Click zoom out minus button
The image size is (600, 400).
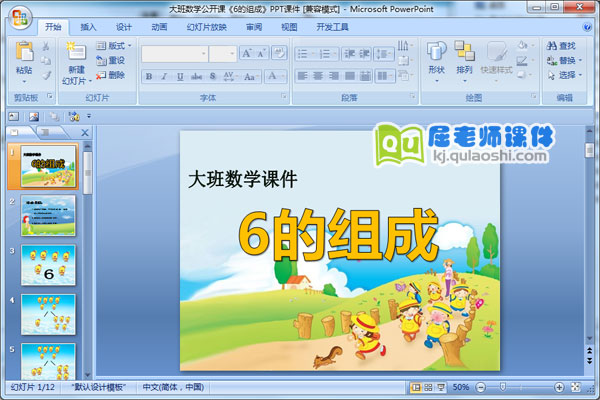tap(481, 387)
